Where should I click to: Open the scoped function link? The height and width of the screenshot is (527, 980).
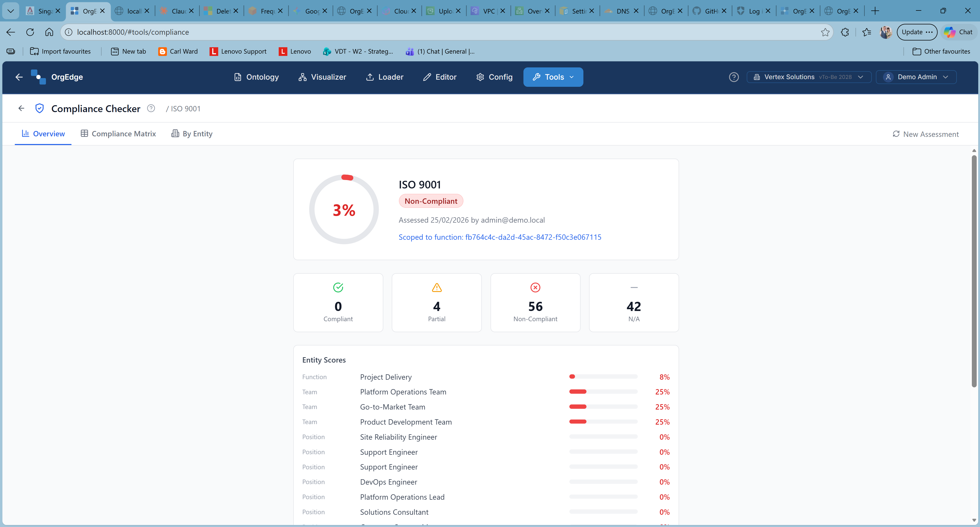(x=500, y=237)
